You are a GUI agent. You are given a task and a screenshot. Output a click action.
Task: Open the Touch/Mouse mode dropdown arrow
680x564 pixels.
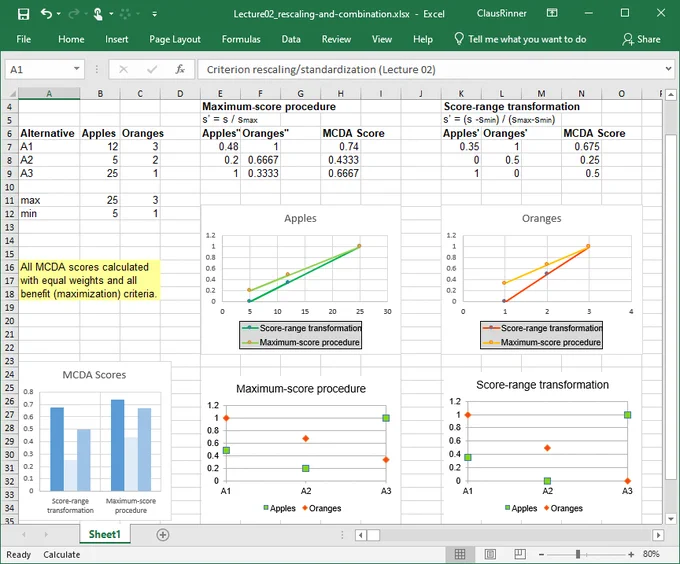pyautogui.click(x=111, y=14)
